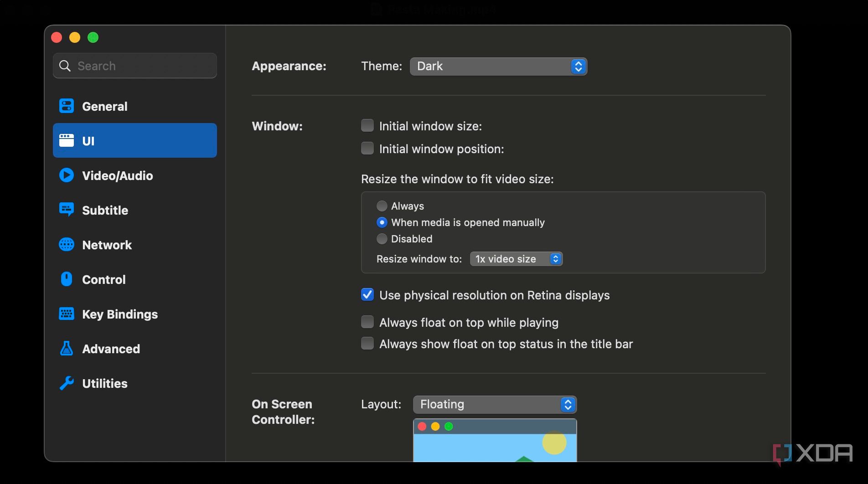Click the Video/Audio play icon
Viewport: 868px width, 484px height.
(67, 175)
